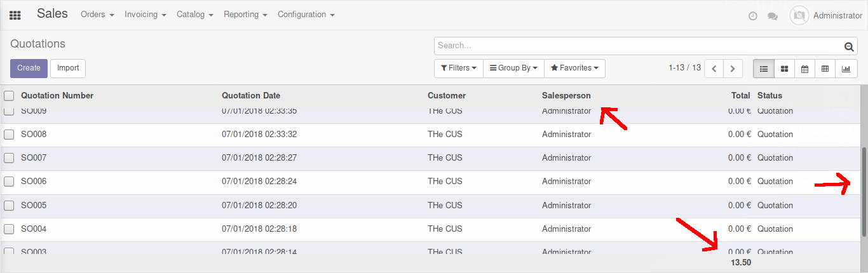
Task: Click inside the Search field
Action: [x=639, y=46]
